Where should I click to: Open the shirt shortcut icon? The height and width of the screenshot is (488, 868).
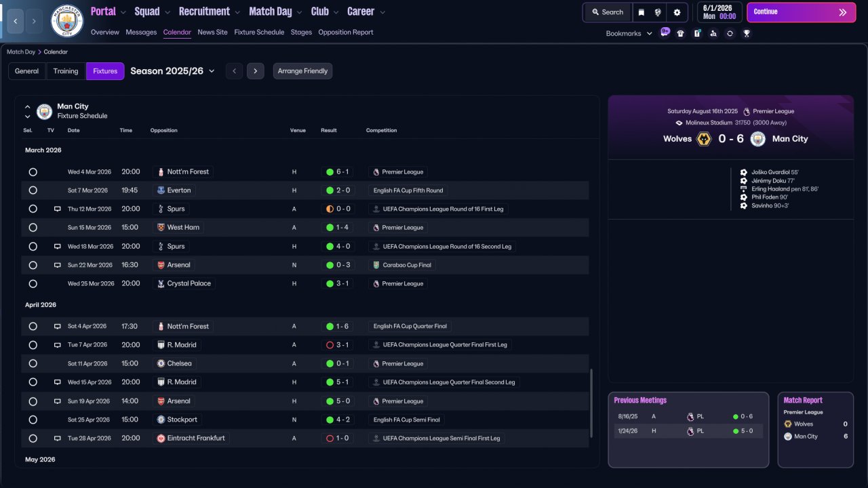(x=681, y=33)
